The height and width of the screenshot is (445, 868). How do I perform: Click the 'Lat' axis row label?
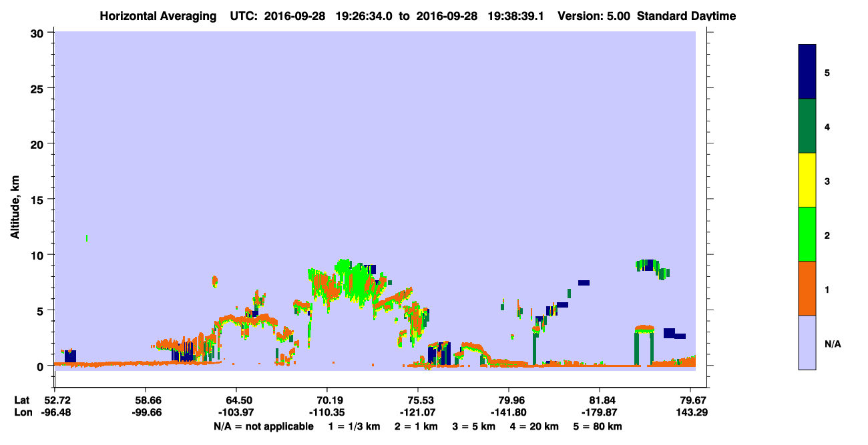coord(22,400)
